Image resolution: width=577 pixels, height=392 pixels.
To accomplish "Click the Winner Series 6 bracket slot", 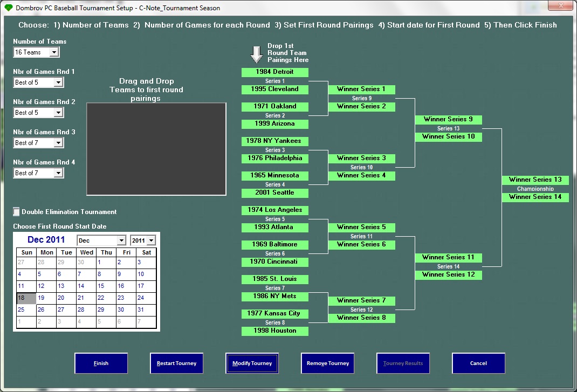I will pos(361,244).
